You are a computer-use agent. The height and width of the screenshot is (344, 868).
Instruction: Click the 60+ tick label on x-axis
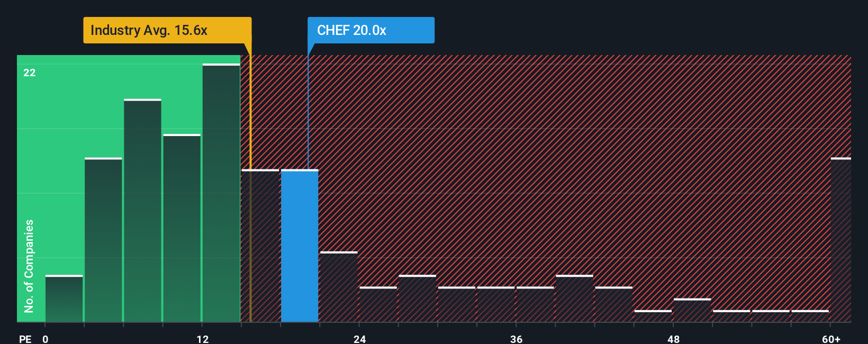point(831,339)
